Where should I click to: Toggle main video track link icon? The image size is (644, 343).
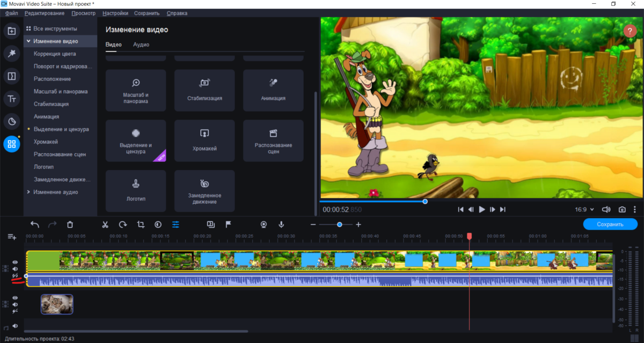tap(15, 275)
